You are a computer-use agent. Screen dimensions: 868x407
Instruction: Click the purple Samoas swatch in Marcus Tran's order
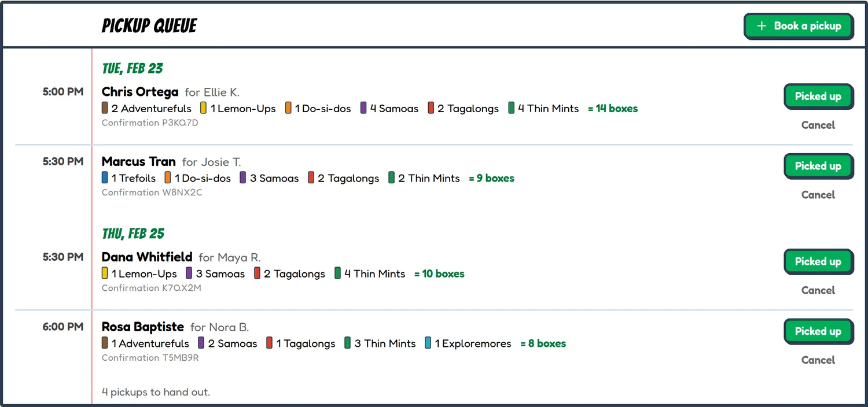pos(243,178)
